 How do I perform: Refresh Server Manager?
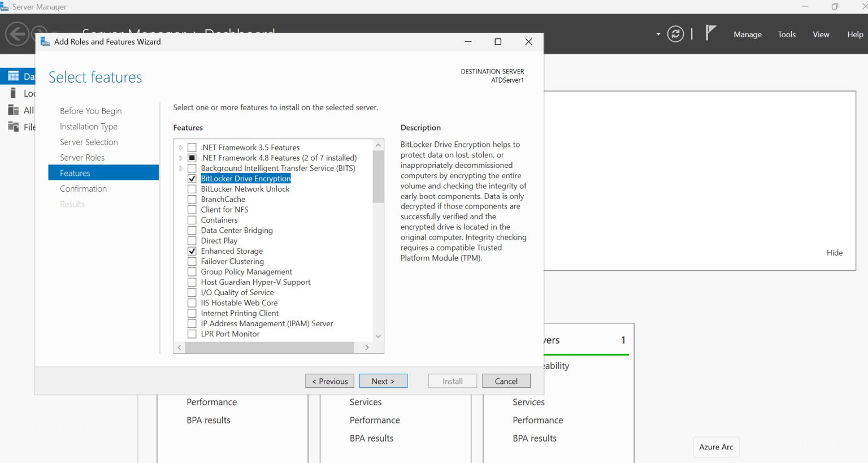[x=675, y=34]
